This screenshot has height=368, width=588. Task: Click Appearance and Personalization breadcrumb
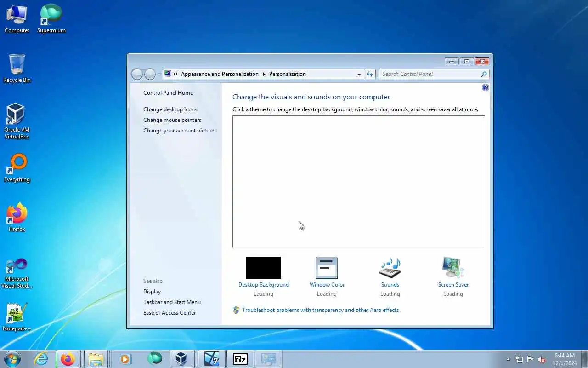[220, 74]
